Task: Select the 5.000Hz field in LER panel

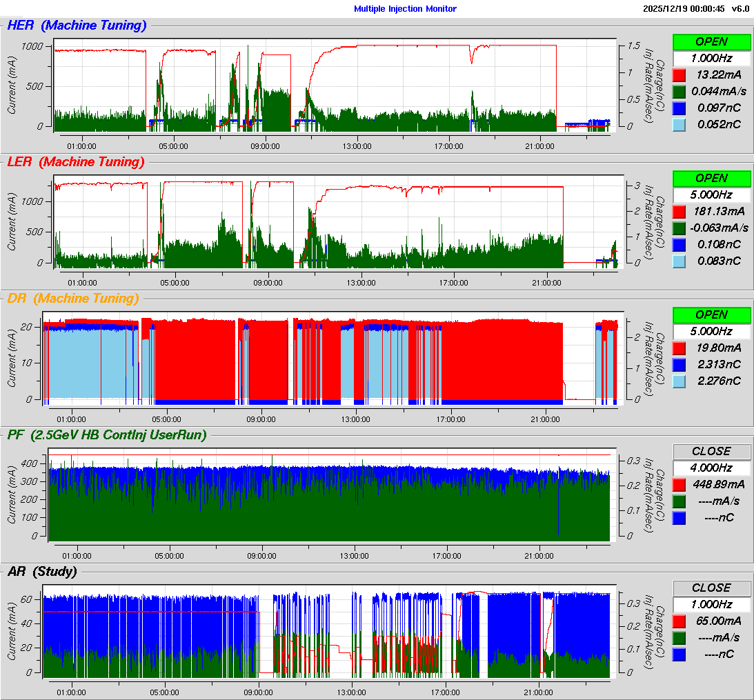Action: point(711,195)
